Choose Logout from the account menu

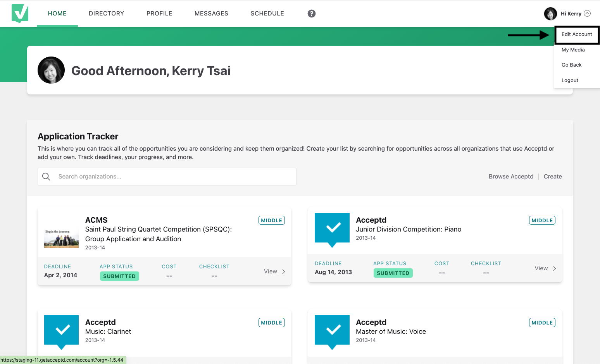pos(570,81)
